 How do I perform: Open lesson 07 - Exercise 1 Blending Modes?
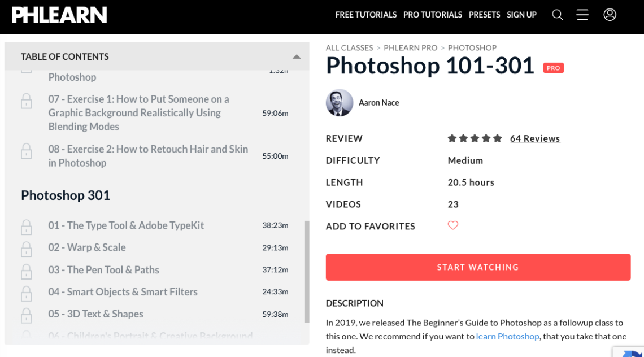[x=139, y=113]
